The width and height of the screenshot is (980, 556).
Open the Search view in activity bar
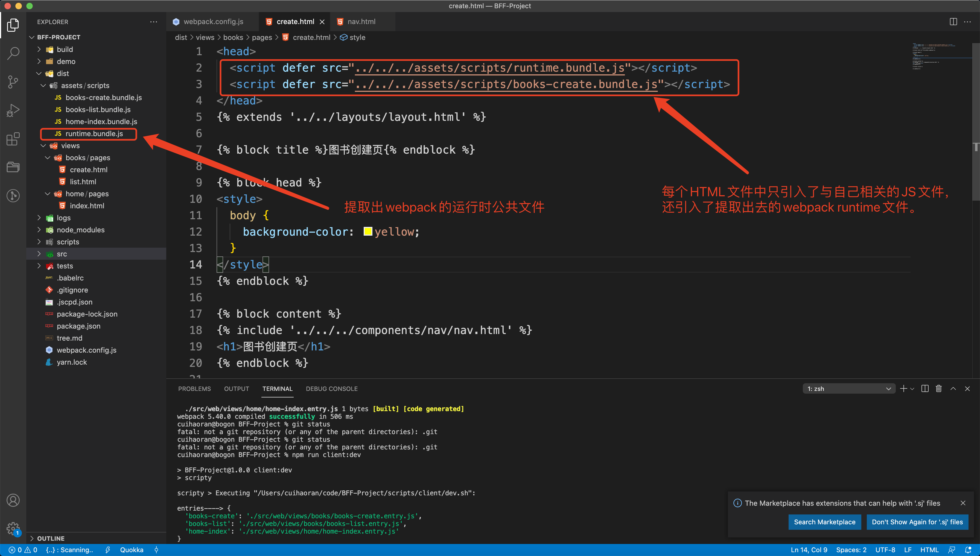click(13, 54)
